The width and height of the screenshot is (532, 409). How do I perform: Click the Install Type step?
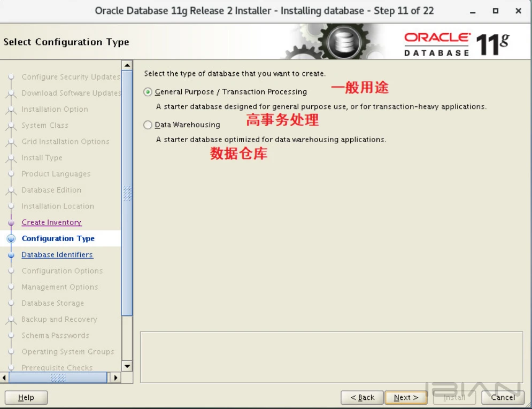pyautogui.click(x=42, y=158)
